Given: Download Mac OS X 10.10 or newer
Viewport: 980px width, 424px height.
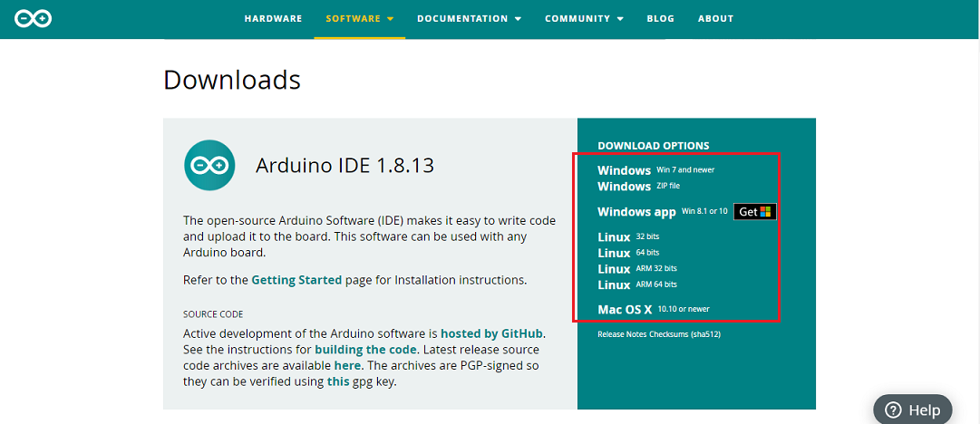Looking at the screenshot, I should coord(654,309).
